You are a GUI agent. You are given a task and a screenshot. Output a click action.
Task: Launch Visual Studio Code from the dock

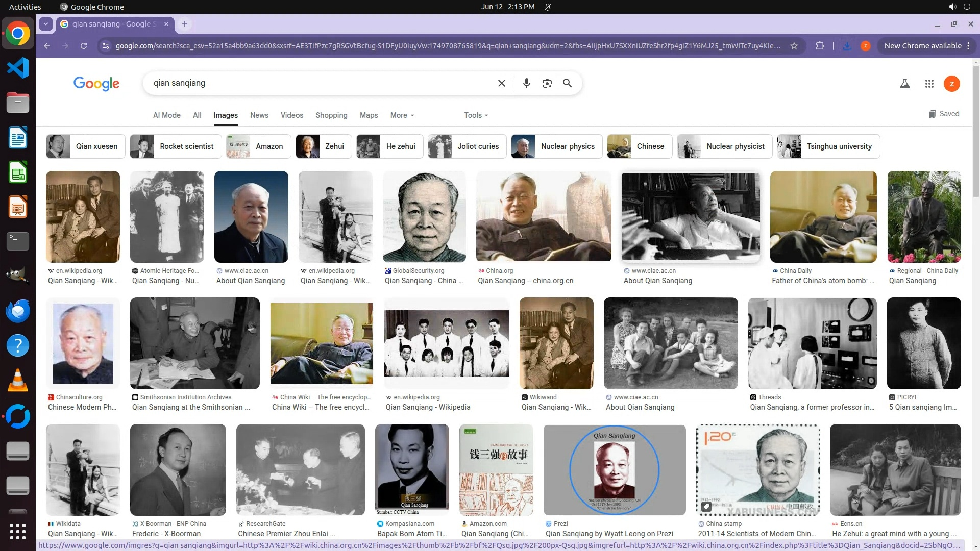pos(18,68)
